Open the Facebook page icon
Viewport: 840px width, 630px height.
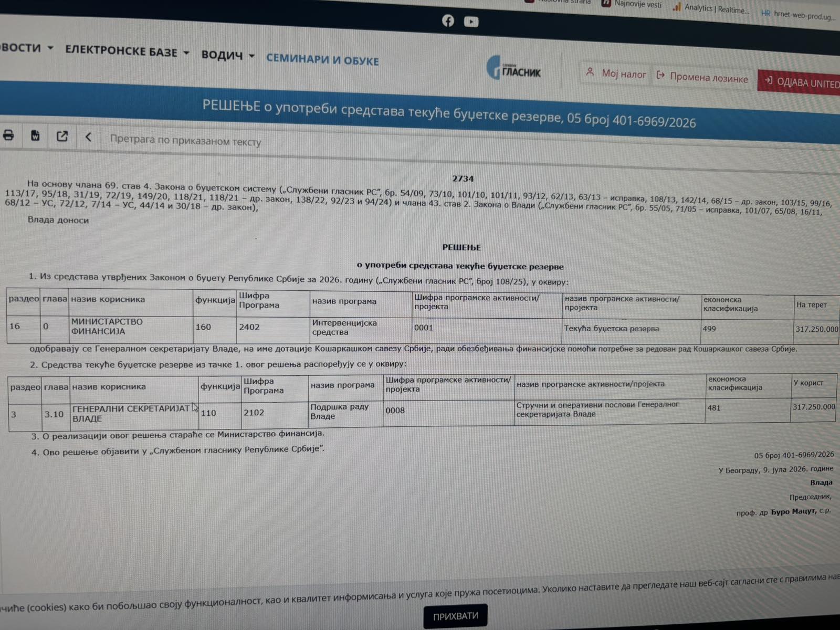[448, 20]
